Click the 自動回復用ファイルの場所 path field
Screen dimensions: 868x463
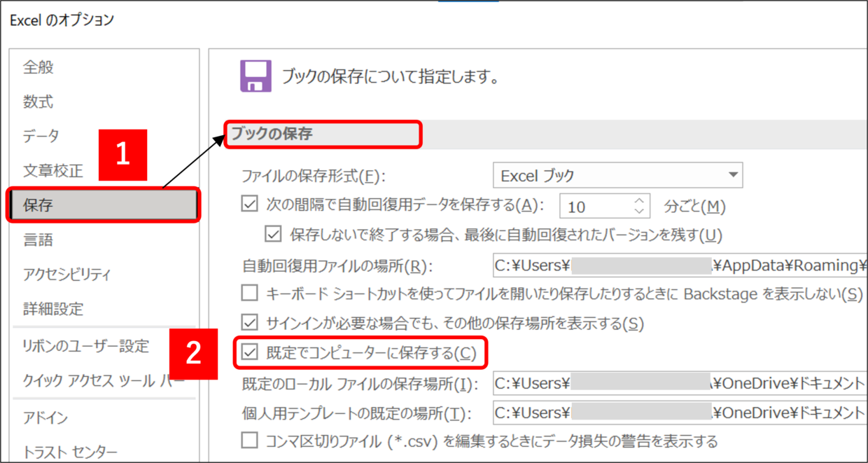[x=680, y=266]
